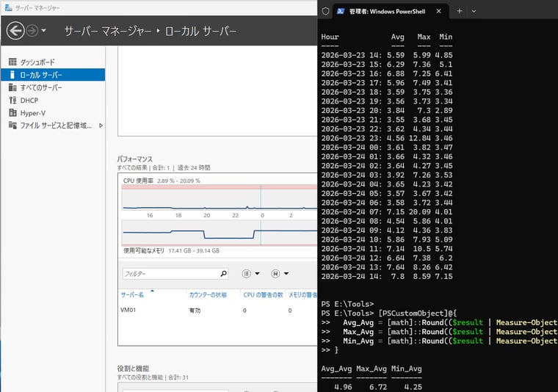Click the Hour column header in PowerShell

pyautogui.click(x=330, y=37)
